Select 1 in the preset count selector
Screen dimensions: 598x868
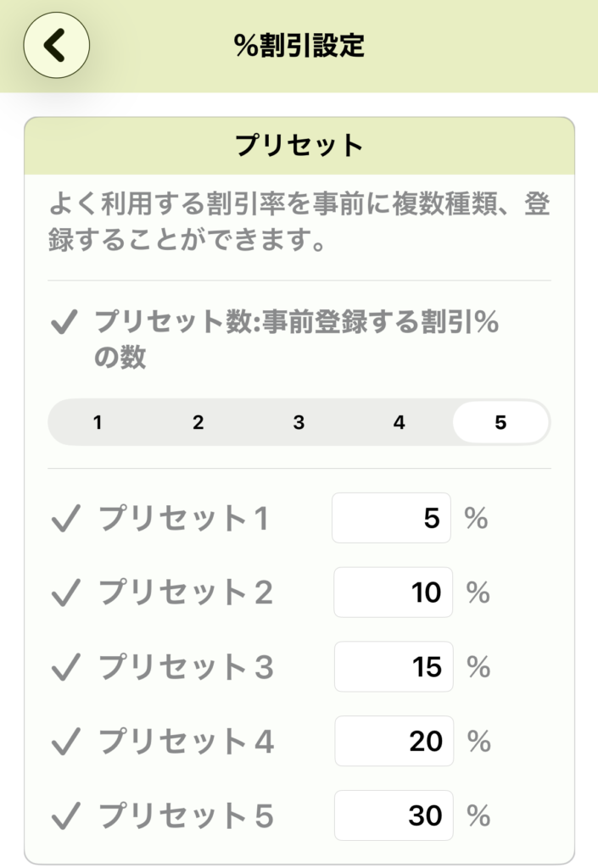98,422
